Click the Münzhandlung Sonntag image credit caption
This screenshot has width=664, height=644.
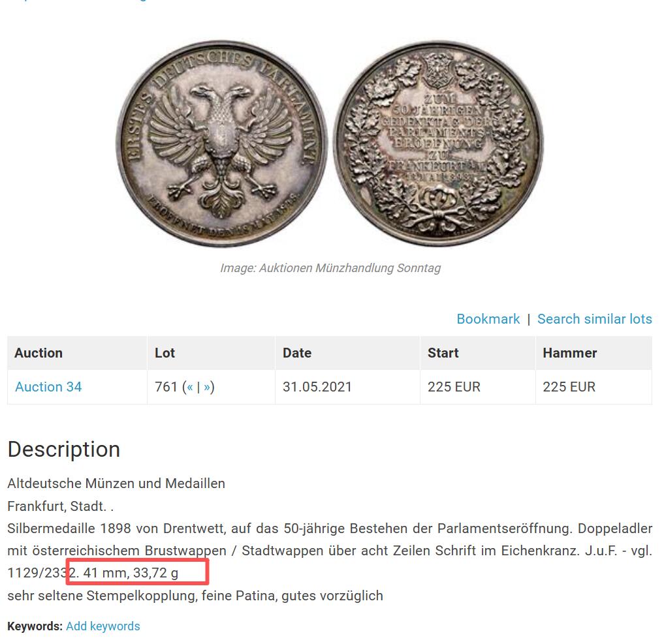pyautogui.click(x=330, y=268)
